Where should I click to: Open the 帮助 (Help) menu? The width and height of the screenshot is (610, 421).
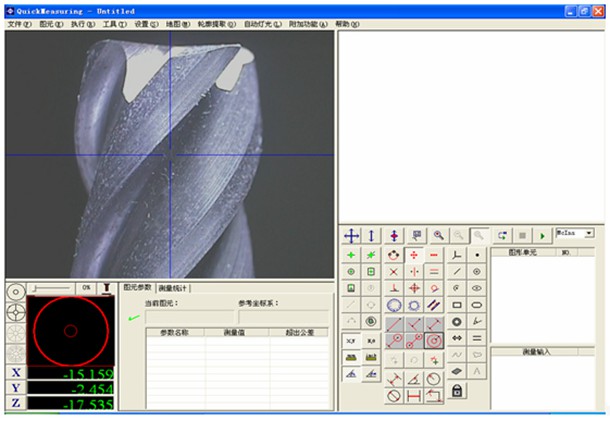click(x=346, y=22)
